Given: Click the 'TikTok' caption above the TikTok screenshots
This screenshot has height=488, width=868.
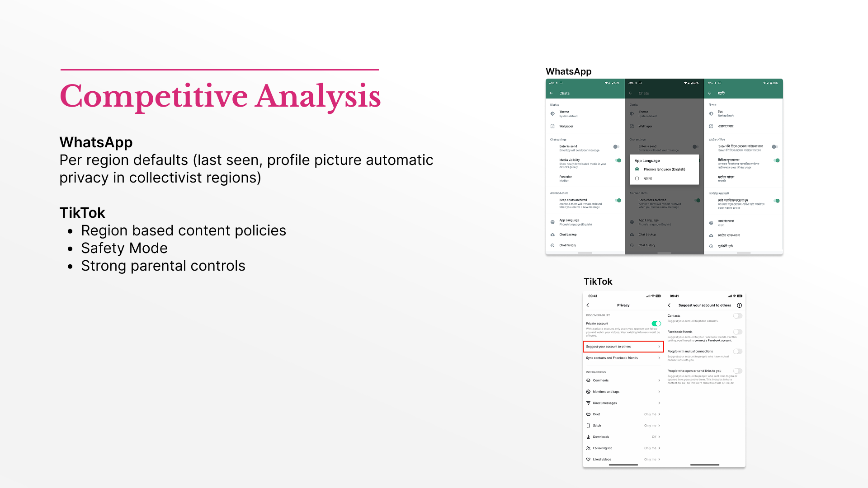Looking at the screenshot, I should coord(598,282).
